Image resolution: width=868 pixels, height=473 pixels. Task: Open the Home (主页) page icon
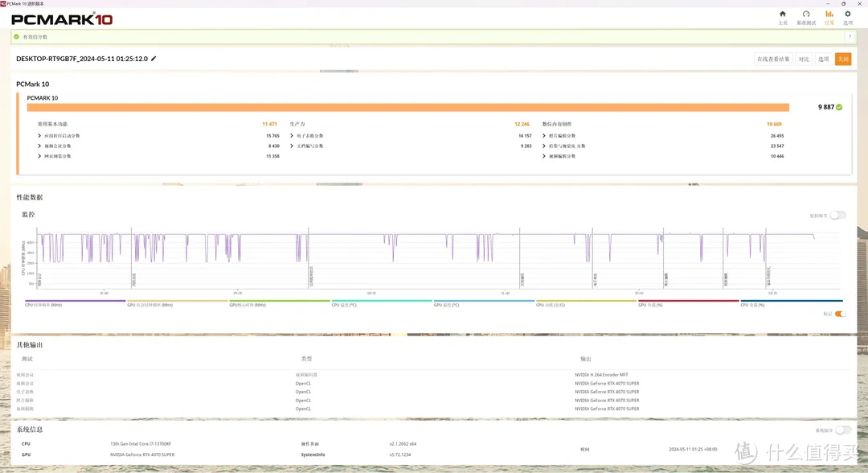pos(782,14)
